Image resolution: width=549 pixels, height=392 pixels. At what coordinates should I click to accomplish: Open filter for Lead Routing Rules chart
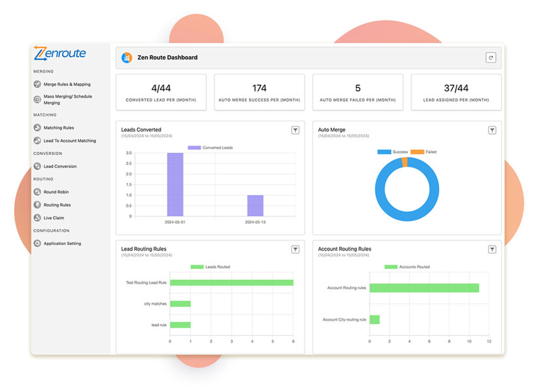(x=295, y=249)
